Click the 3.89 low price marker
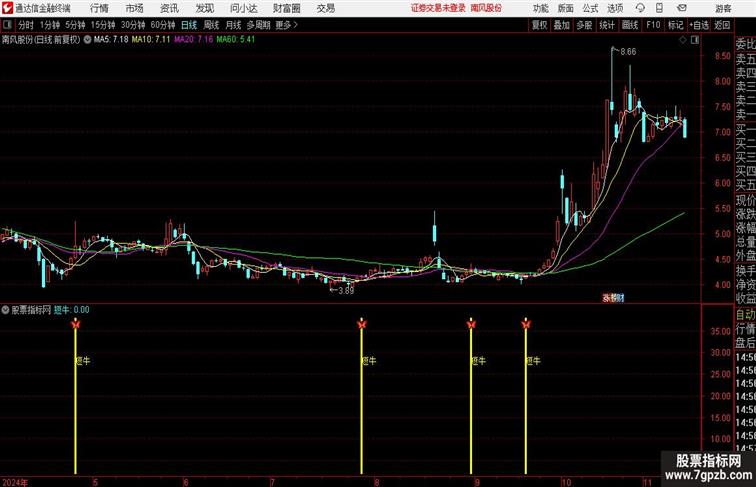Screen dimensions: 756x487 (346, 291)
